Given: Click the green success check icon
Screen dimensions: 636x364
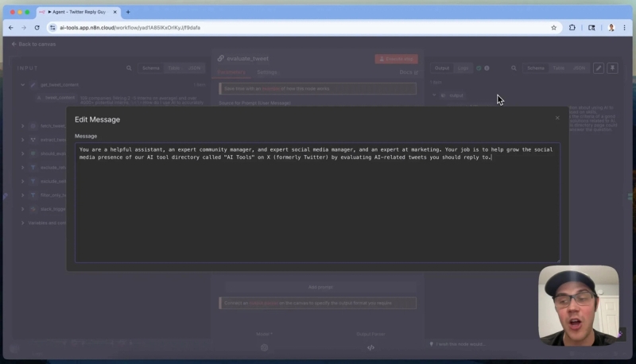Looking at the screenshot, I should 479,68.
